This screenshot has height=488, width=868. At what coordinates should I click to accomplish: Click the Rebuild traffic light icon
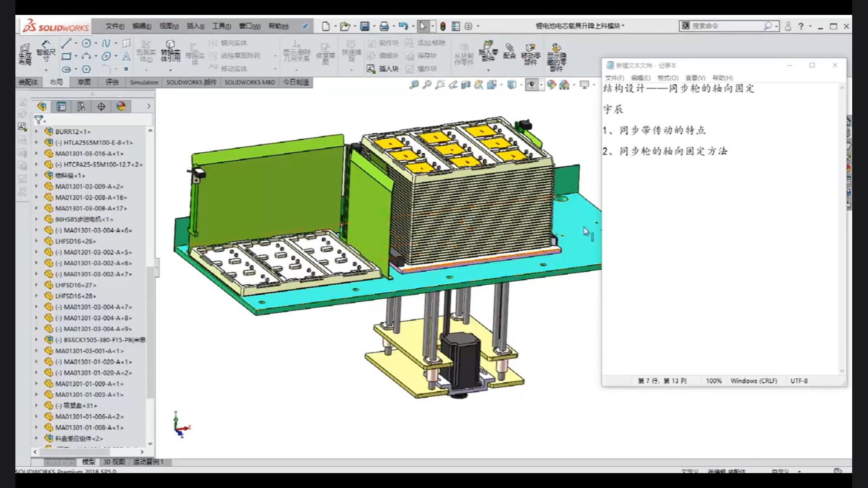coord(443,26)
